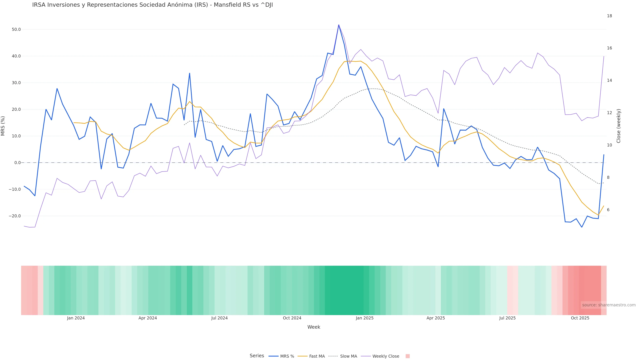Click the Jan 2025 x-axis tick label
Image resolution: width=644 pixels, height=362 pixels.
(364, 318)
